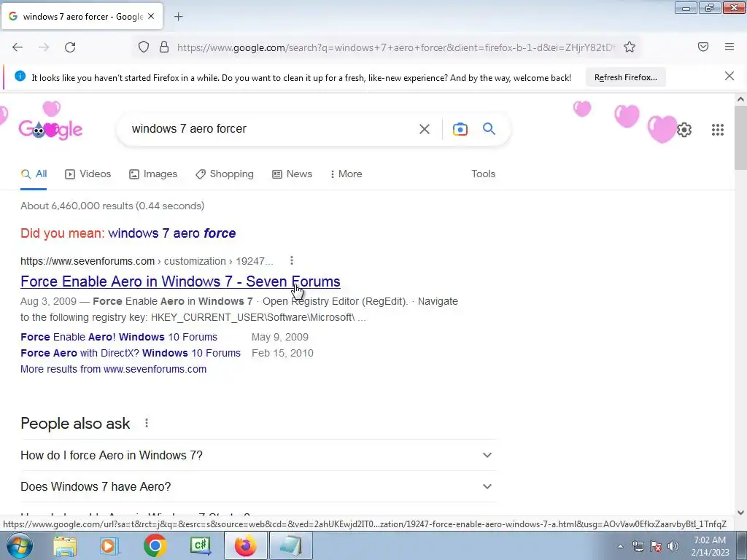Bookmark this page with the star icon
The image size is (747, 560).
(630, 47)
